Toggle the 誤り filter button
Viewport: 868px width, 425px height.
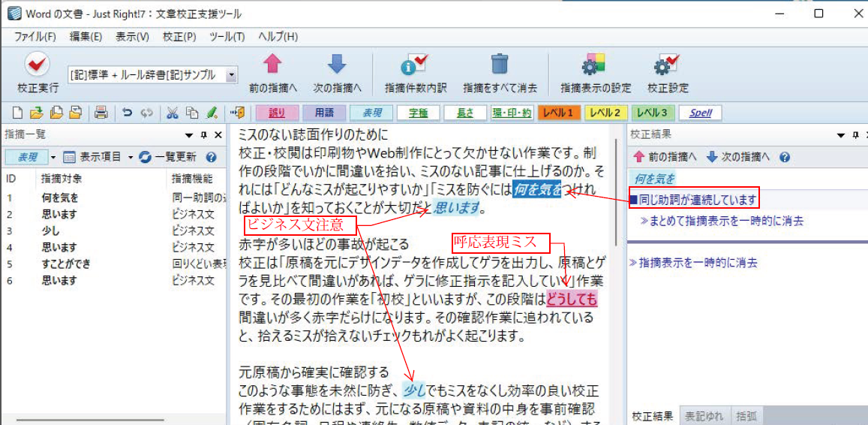pos(277,113)
